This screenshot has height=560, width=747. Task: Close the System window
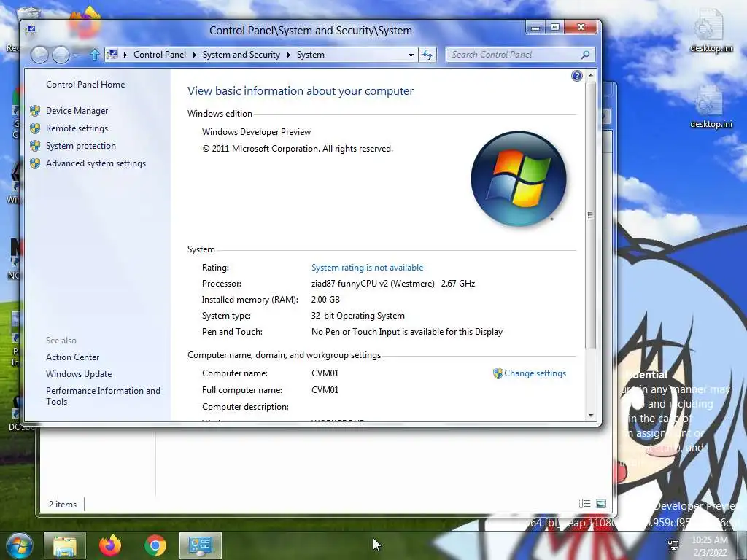[581, 28]
